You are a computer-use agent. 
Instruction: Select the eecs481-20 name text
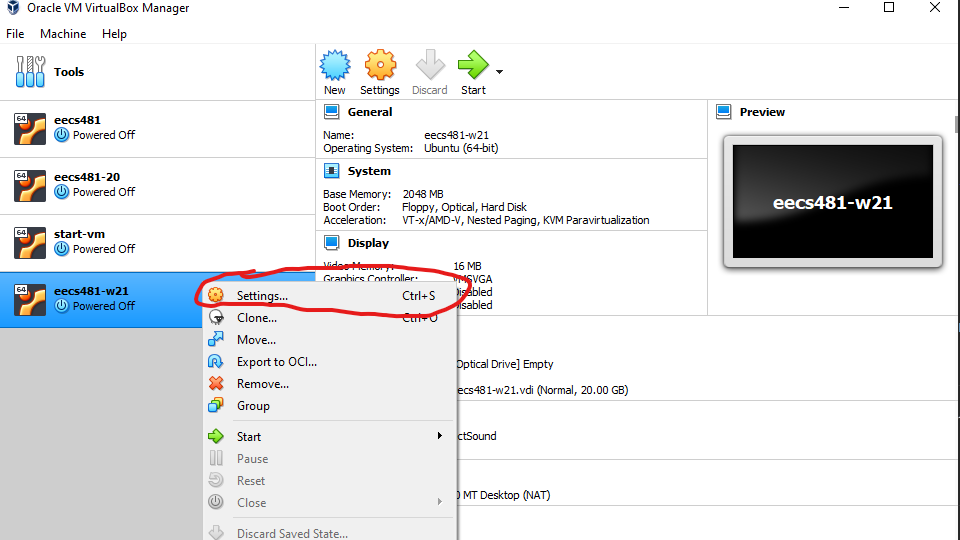(87, 177)
